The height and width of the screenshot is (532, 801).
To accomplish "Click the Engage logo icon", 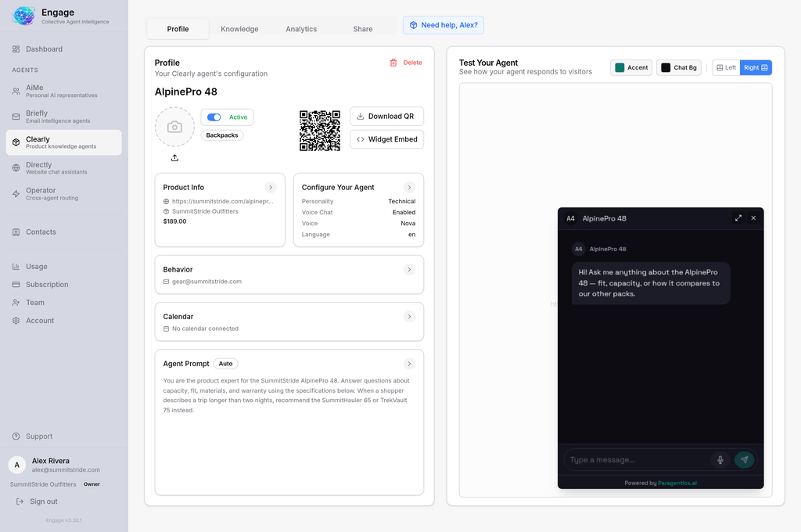I will (23, 16).
